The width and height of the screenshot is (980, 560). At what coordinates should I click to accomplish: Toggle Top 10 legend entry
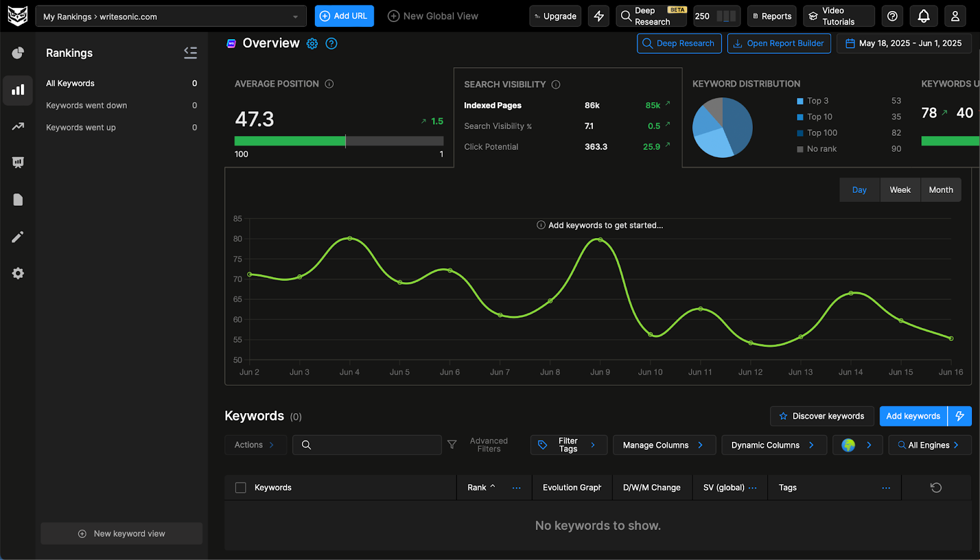point(815,117)
